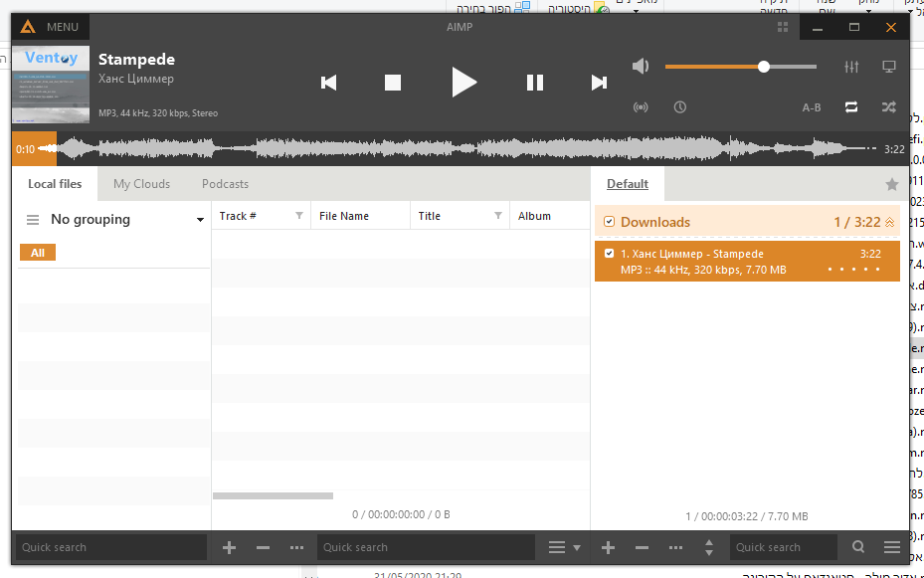
Task: Switch to the Podcasts tab
Action: point(225,184)
